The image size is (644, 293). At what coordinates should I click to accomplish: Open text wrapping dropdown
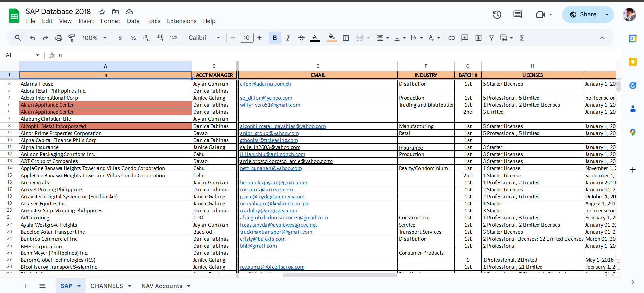[x=417, y=38]
